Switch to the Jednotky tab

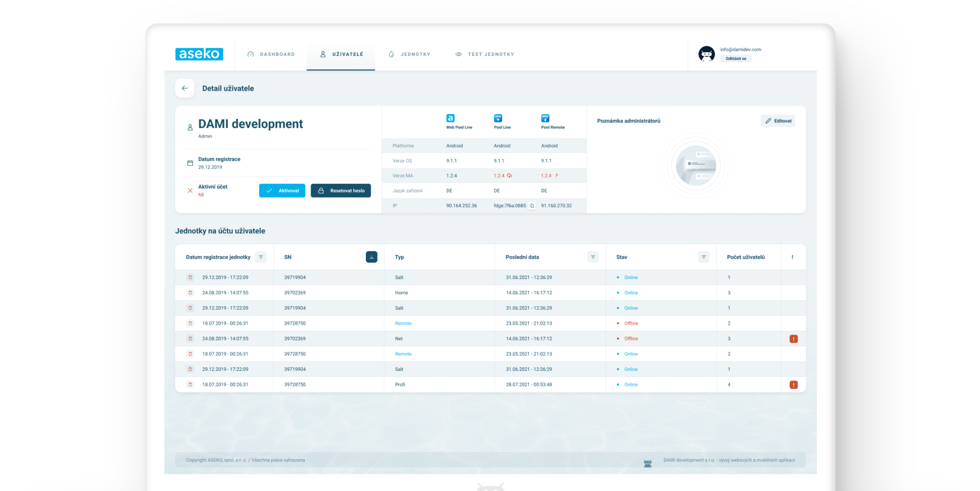pos(410,54)
